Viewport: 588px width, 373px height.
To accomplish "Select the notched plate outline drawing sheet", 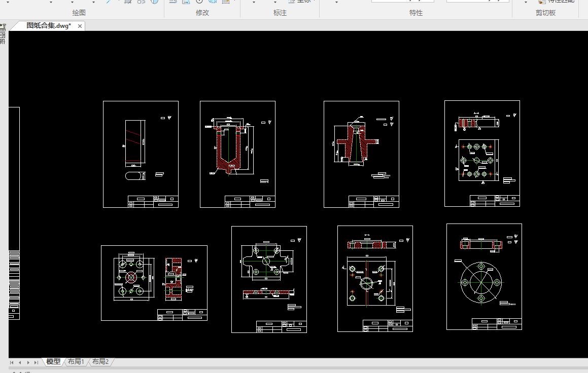I will (x=269, y=279).
